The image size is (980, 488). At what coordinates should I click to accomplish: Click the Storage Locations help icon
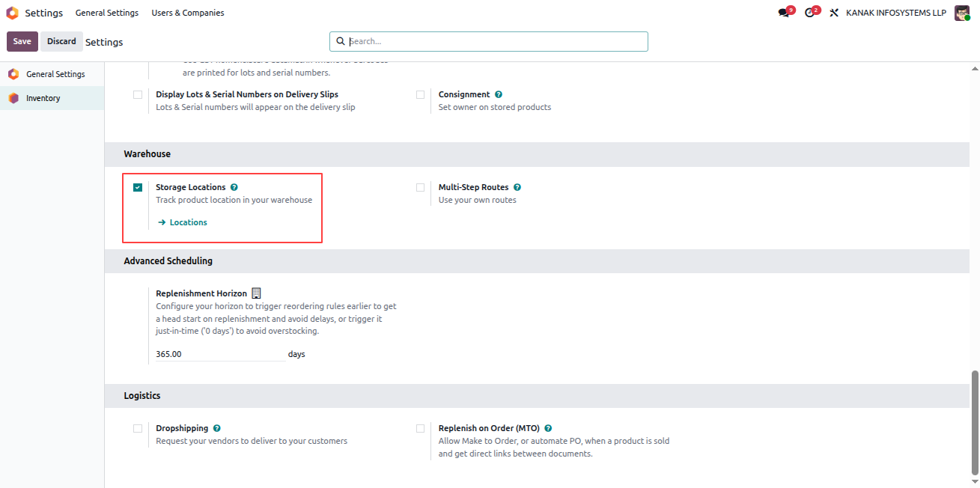click(x=234, y=187)
